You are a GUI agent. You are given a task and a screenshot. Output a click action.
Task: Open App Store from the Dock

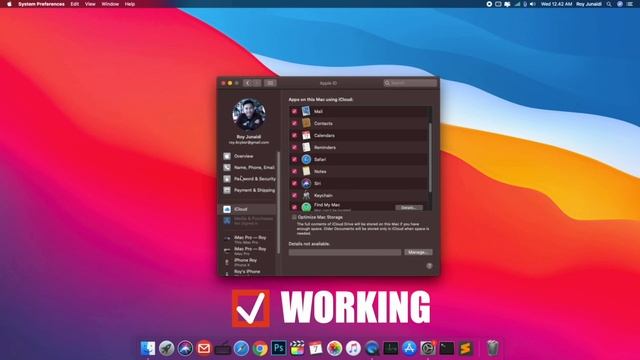point(409,348)
